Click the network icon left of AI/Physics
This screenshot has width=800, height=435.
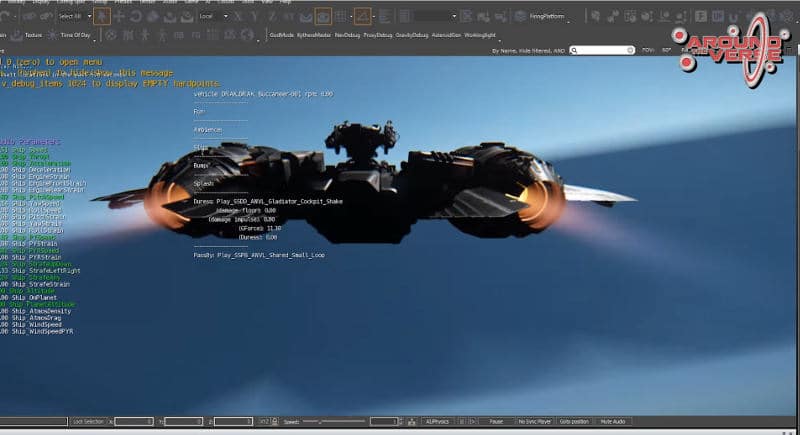click(x=411, y=422)
